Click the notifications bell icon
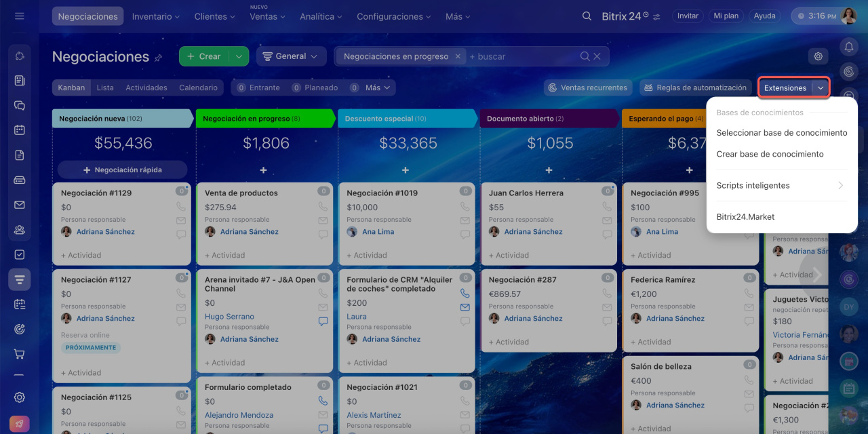This screenshot has width=868, height=434. [x=848, y=46]
